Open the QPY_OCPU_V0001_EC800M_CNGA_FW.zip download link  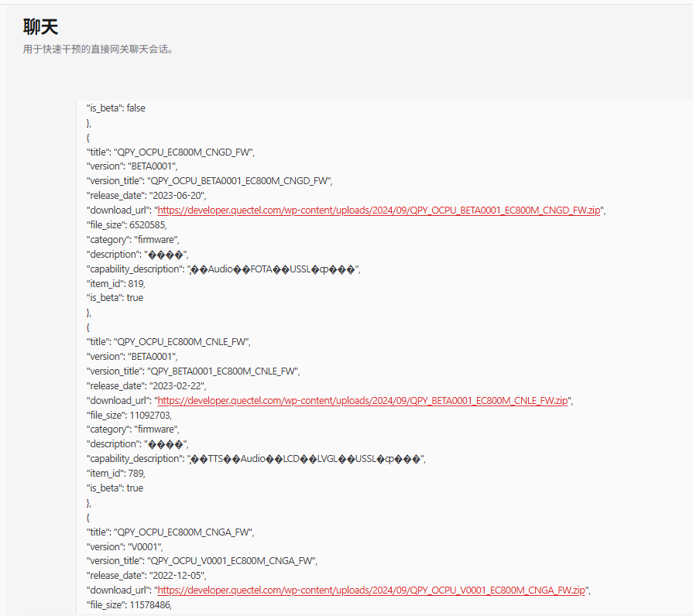click(371, 590)
